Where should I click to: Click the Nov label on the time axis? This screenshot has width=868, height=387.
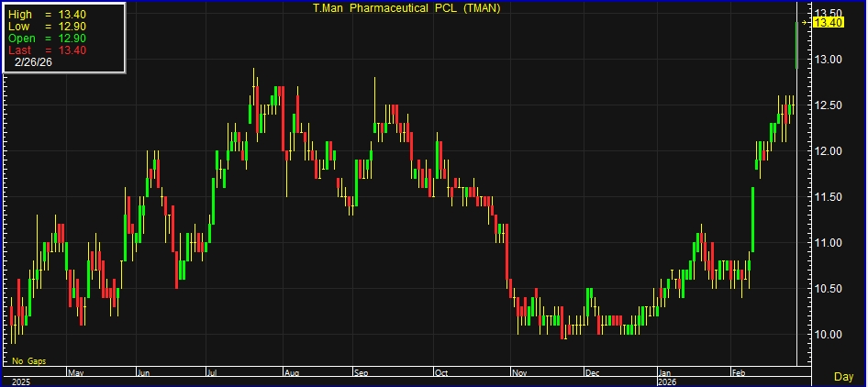coord(520,373)
